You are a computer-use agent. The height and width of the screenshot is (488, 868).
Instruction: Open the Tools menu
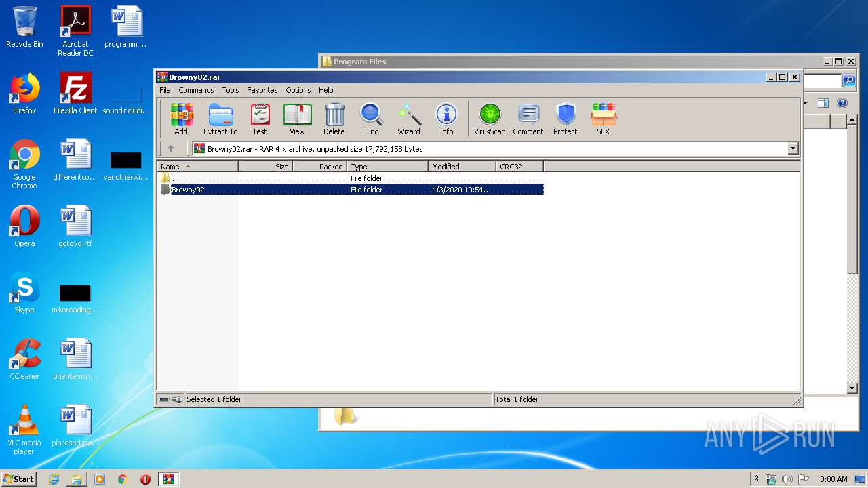tap(231, 90)
